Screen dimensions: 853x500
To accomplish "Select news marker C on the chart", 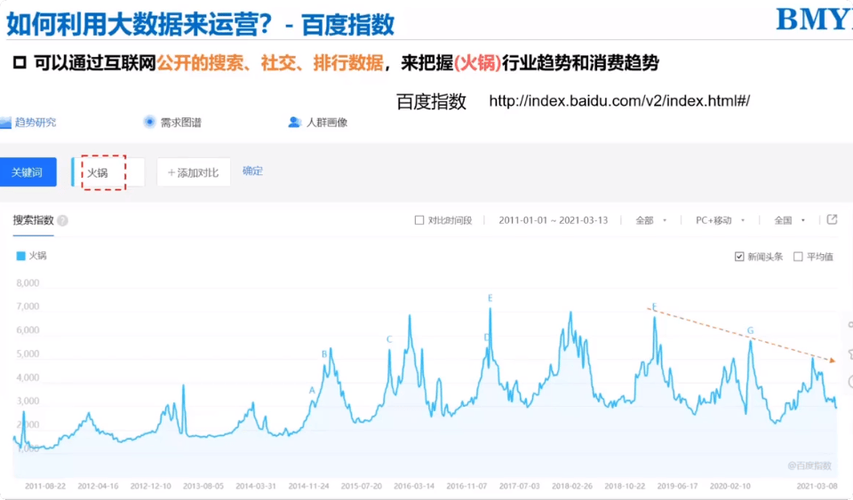I will [389, 339].
